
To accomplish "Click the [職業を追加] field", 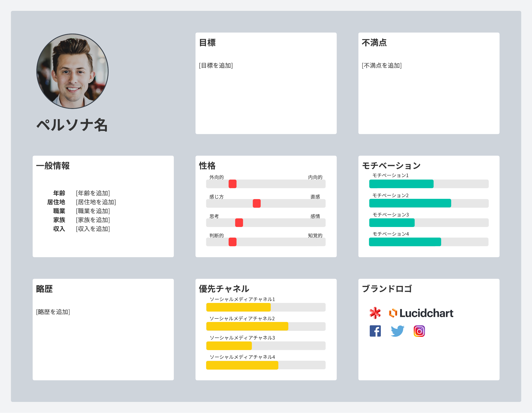I will [93, 211].
